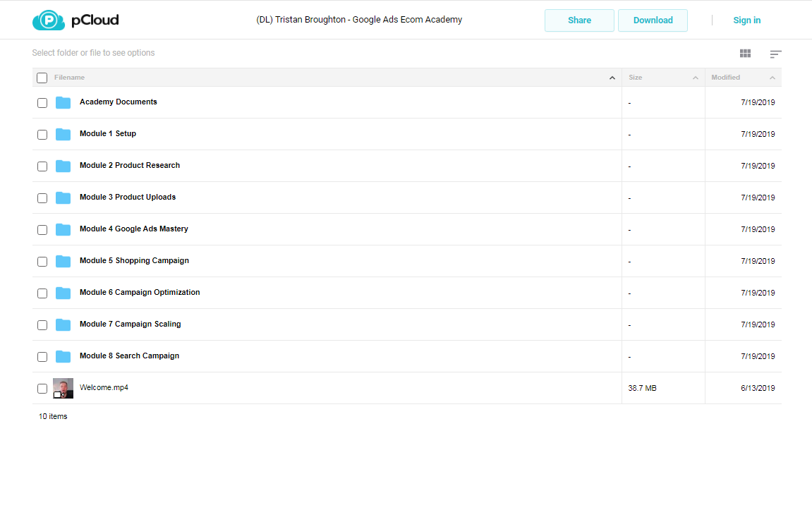812x510 pixels.
Task: Click the pCloud logo icon
Action: pyautogui.click(x=49, y=20)
